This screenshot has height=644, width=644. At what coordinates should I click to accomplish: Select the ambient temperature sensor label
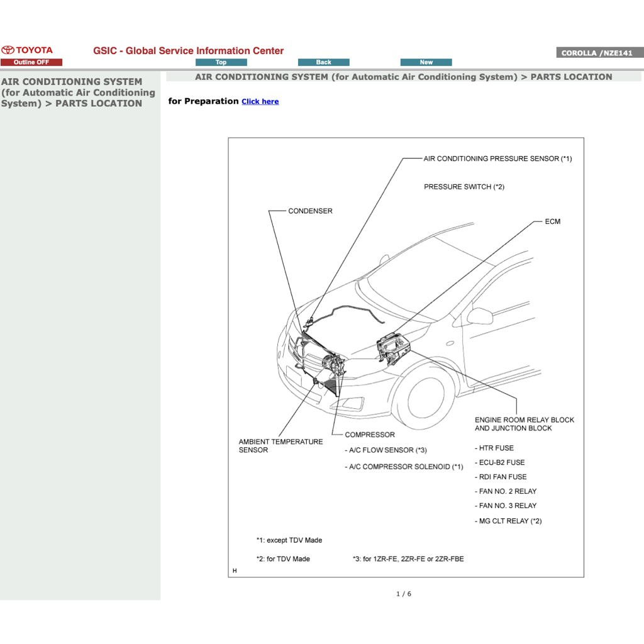280,446
